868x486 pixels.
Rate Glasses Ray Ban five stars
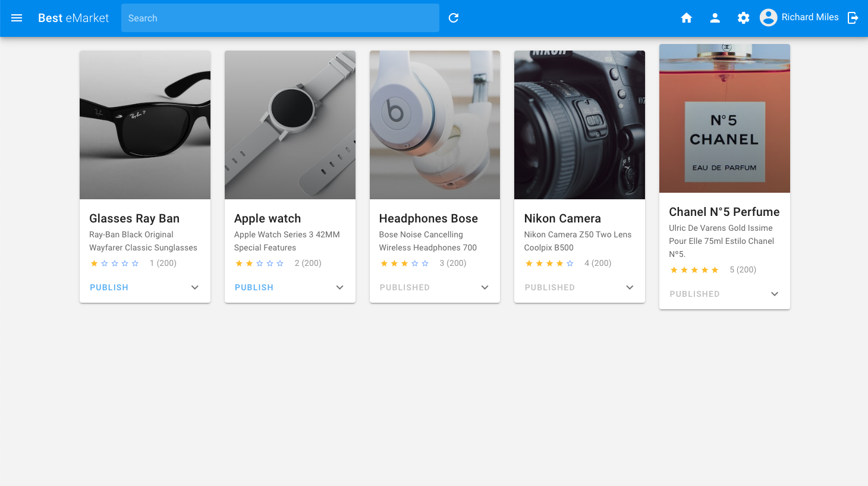pyautogui.click(x=135, y=263)
